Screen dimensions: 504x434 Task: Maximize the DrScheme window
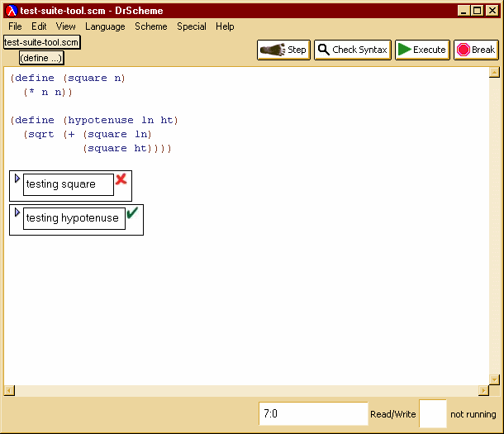(477, 11)
